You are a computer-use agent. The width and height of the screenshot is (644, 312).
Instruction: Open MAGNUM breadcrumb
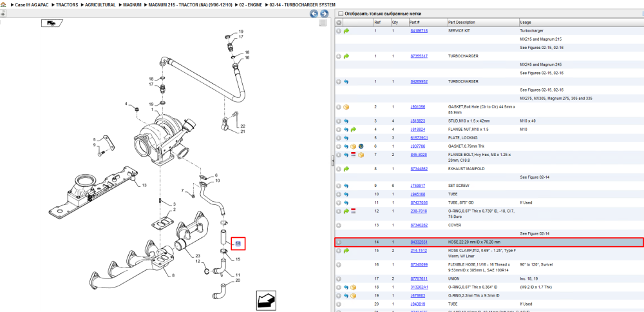point(132,5)
